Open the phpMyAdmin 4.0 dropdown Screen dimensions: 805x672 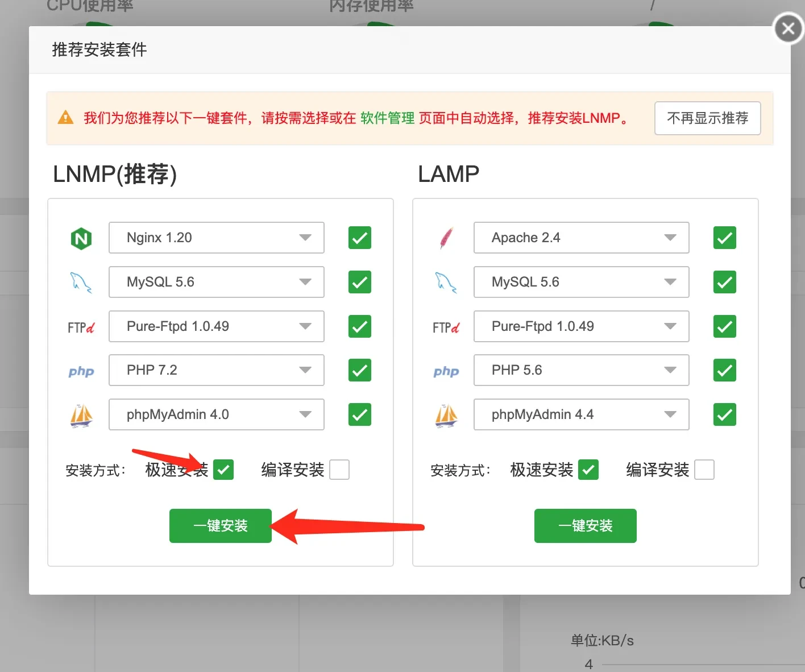[x=217, y=414]
